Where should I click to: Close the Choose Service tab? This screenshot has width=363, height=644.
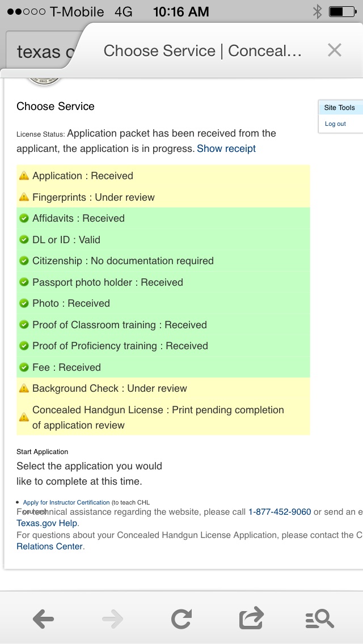point(335,50)
